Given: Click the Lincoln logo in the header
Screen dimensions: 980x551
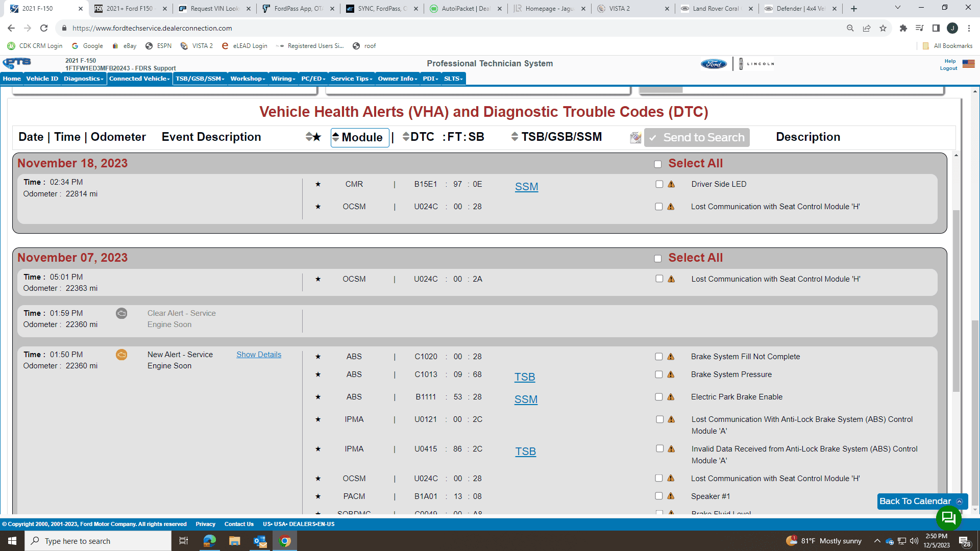Looking at the screenshot, I should 757,64.
